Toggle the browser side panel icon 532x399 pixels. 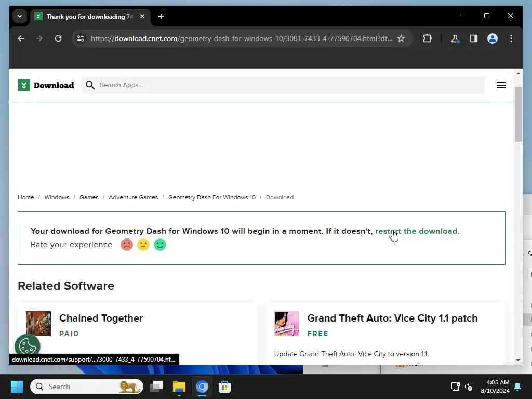(474, 38)
